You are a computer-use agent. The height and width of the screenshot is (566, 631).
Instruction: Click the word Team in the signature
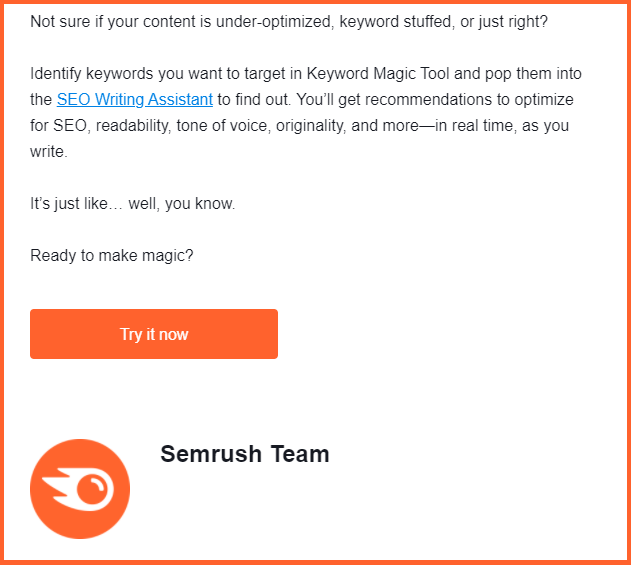pyautogui.click(x=300, y=454)
